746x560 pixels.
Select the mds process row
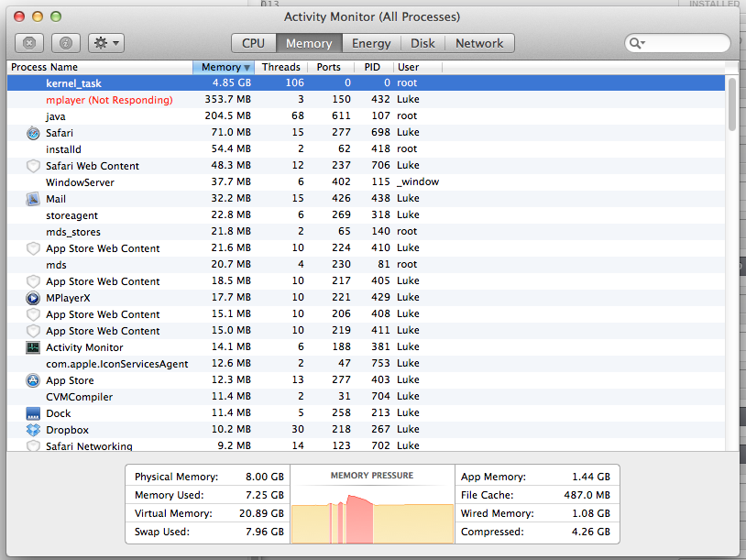tap(366, 265)
